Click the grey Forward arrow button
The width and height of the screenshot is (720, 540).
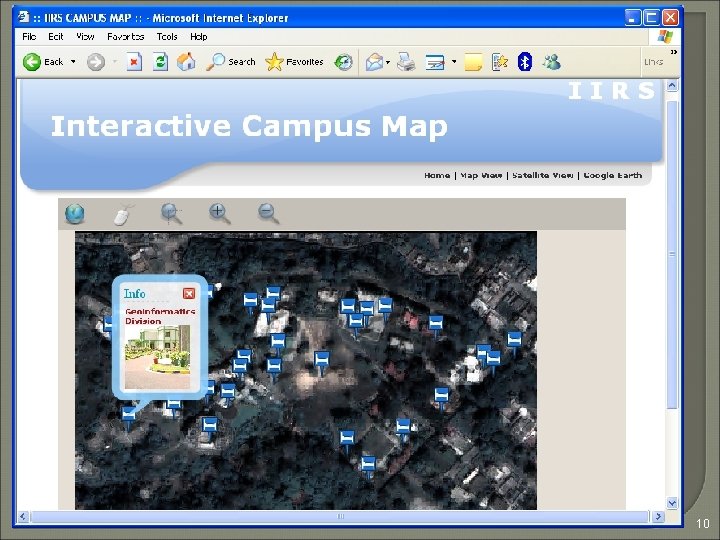pyautogui.click(x=96, y=62)
